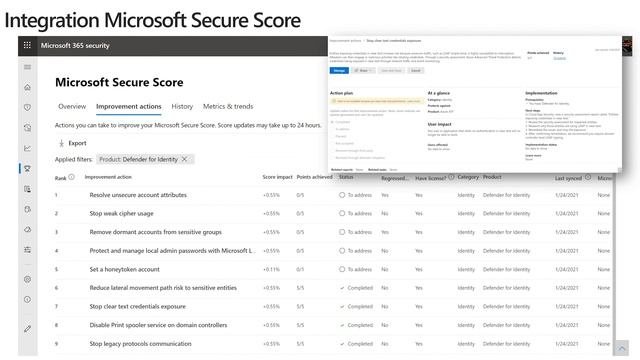Sort by the Product column header
This screenshot has width=640, height=360.
pyautogui.click(x=492, y=177)
